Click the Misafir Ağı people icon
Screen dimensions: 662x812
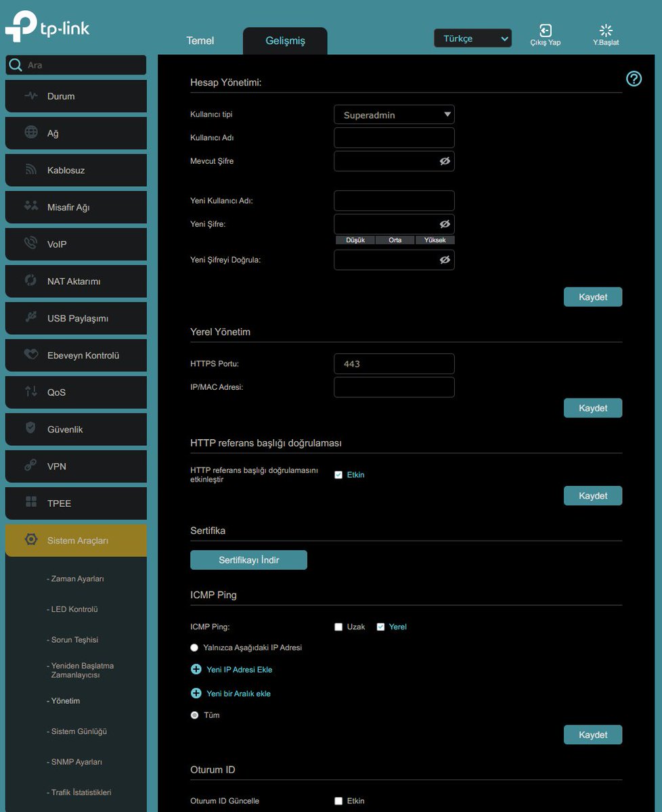pos(31,206)
